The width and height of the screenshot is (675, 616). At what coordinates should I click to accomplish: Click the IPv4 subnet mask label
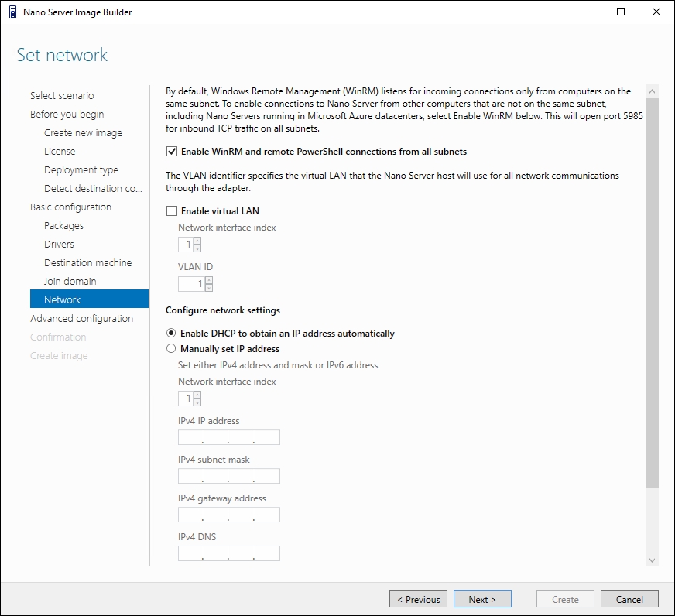coord(214,460)
